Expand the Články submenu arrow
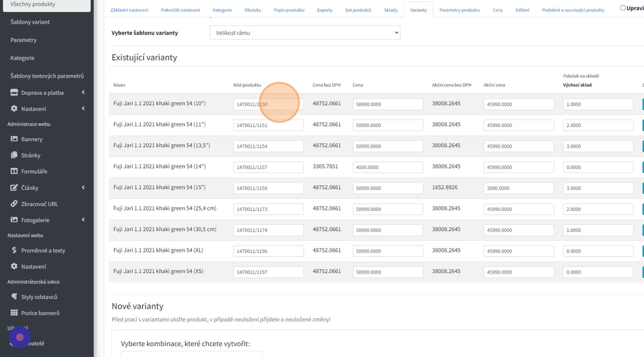The width and height of the screenshot is (644, 357). pyautogui.click(x=83, y=187)
